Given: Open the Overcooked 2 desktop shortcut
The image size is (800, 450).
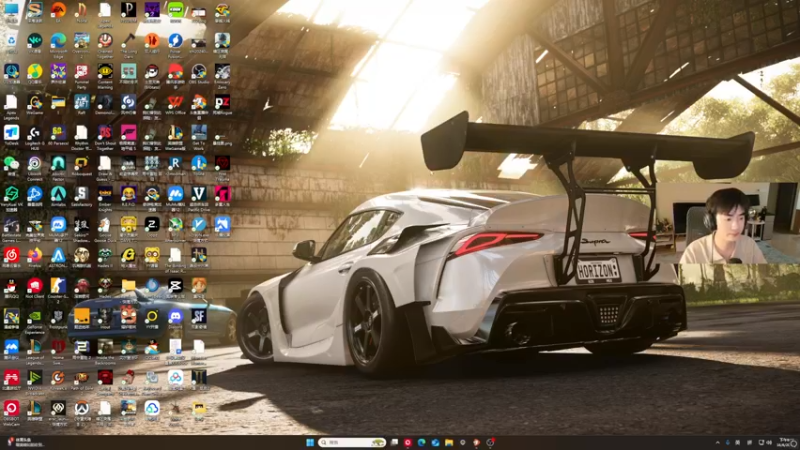Looking at the screenshot, I should point(82,40).
